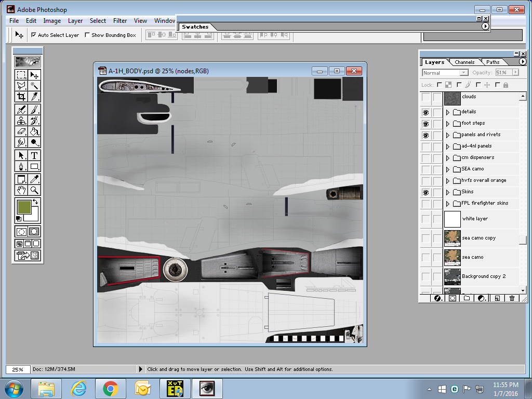Select the Paintbrush tool

34,110
